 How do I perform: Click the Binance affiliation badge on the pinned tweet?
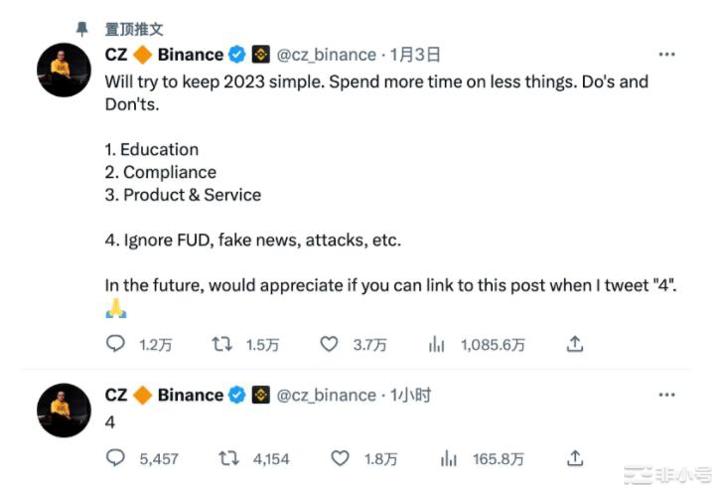261,54
